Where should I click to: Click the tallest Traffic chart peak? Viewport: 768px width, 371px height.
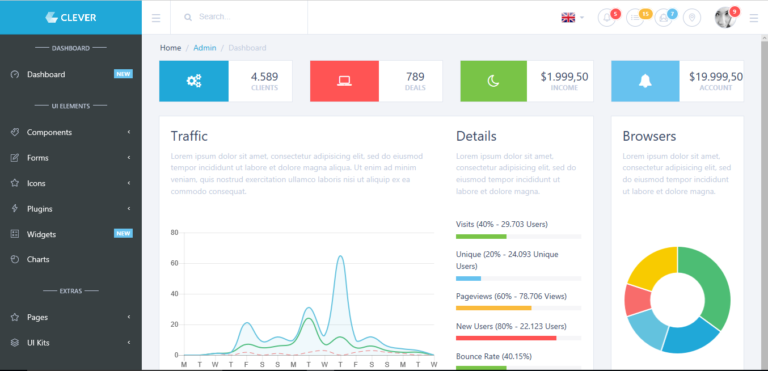coord(340,256)
